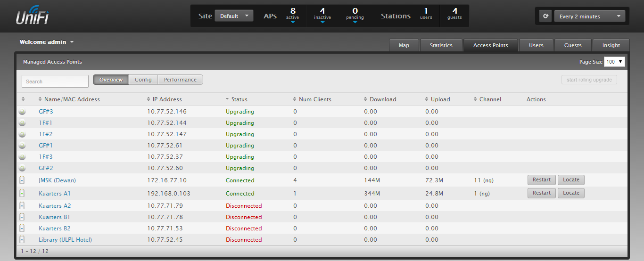Viewport: 644px width, 261px height.
Task: Locate the Kuarters A1 access point
Action: pyautogui.click(x=570, y=193)
